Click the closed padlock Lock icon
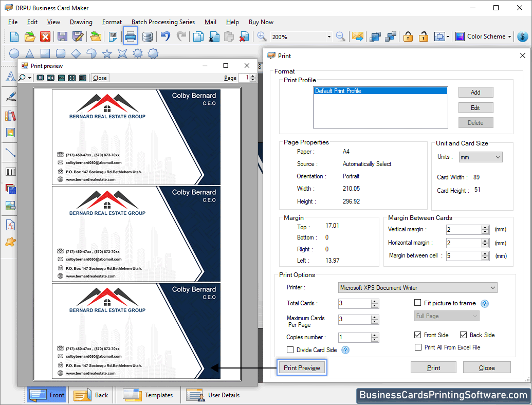Screen dimensions: 532x405 (408, 36)
